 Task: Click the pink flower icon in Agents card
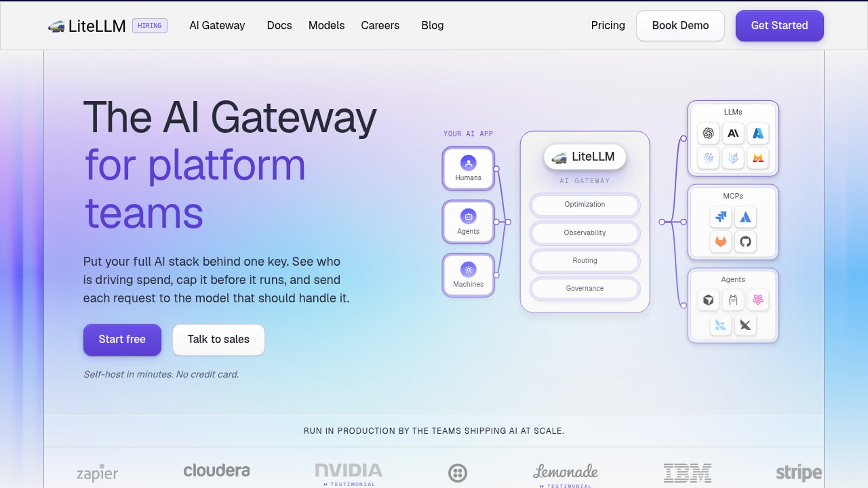pos(758,300)
